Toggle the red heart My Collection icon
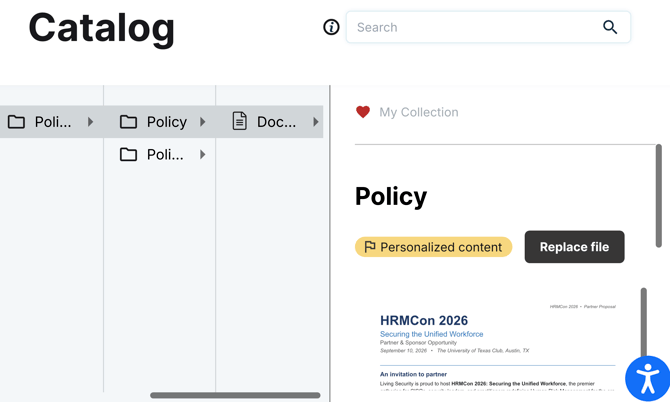Screen dimensions: 670x402 click(x=363, y=112)
